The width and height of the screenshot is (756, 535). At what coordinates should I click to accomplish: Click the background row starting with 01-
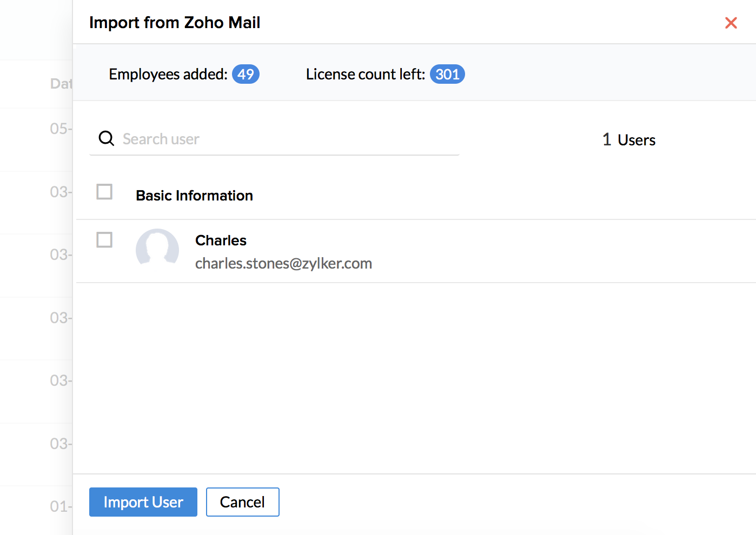click(59, 506)
